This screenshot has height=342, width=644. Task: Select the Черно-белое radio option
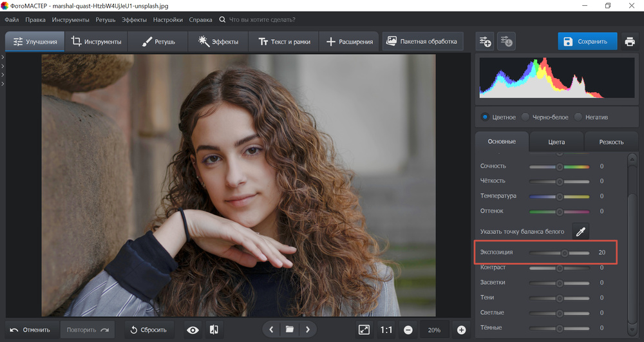(526, 117)
